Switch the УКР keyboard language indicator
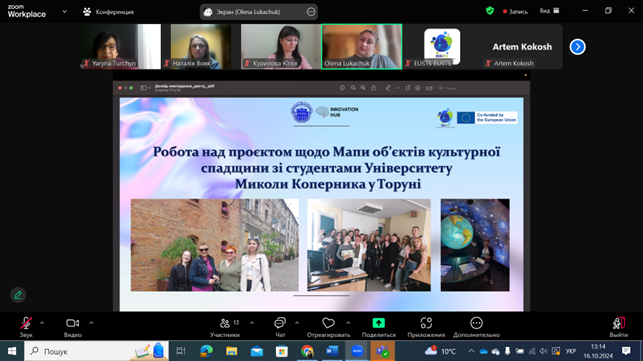643x361 pixels. pos(570,351)
